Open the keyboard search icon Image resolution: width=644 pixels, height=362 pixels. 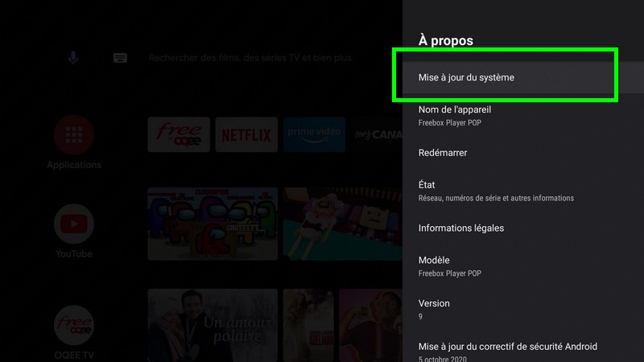(120, 58)
